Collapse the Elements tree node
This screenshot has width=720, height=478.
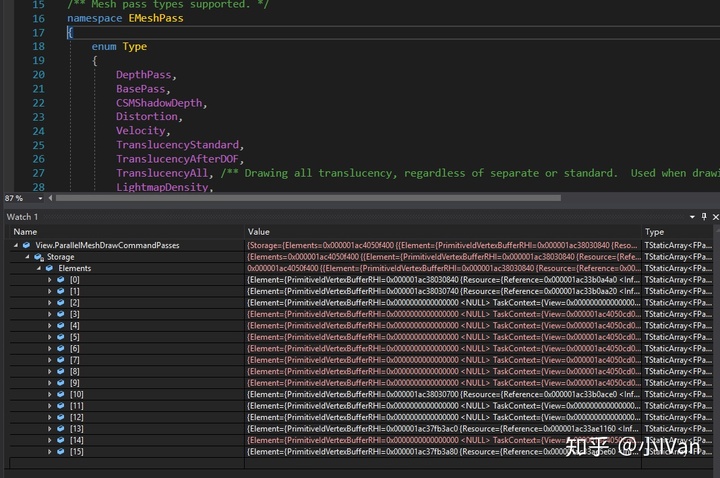39,268
